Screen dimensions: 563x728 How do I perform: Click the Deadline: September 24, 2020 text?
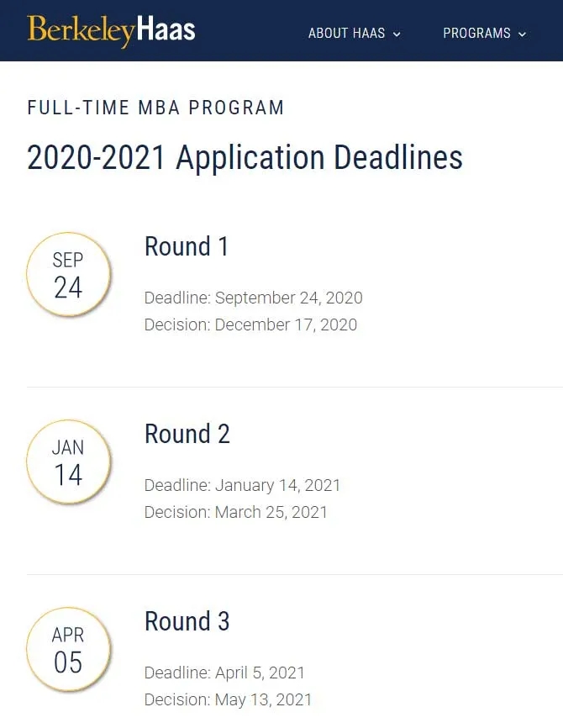pos(254,298)
